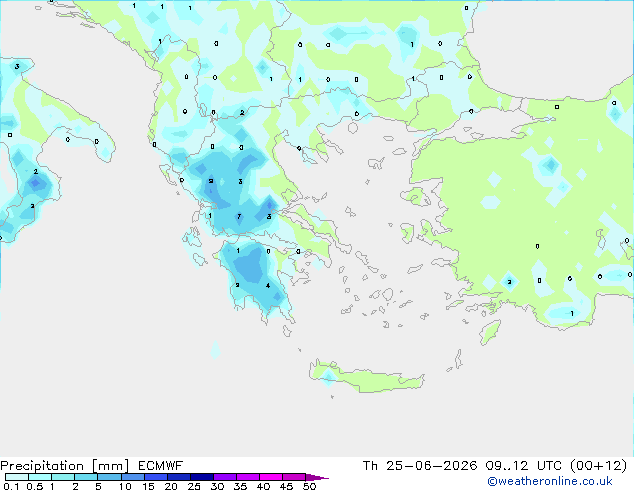The width and height of the screenshot is (634, 490).
Task: Click the '(00+12)' forecast run text
Action: tap(598, 466)
